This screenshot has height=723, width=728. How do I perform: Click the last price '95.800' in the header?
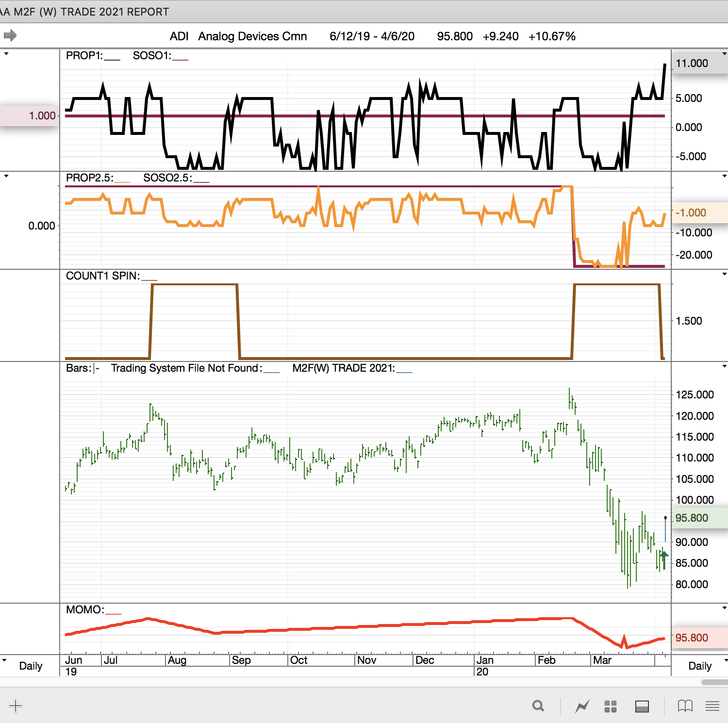point(455,36)
